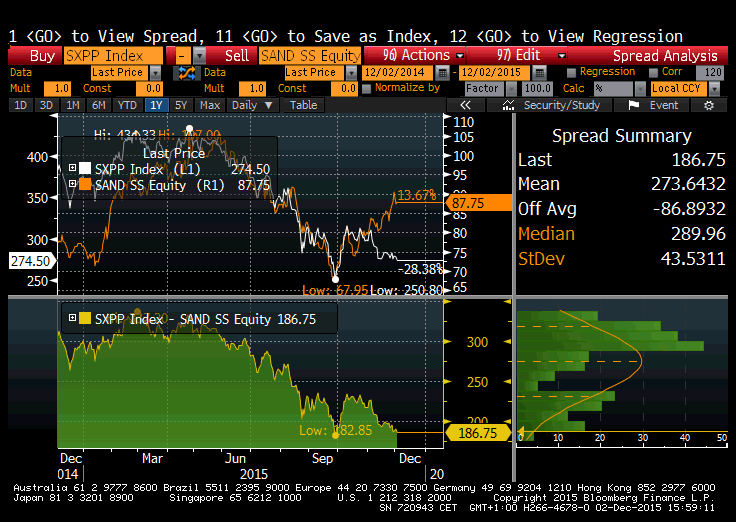The image size is (736, 522).
Task: Click the Spread Analysis title button
Action: point(648,56)
